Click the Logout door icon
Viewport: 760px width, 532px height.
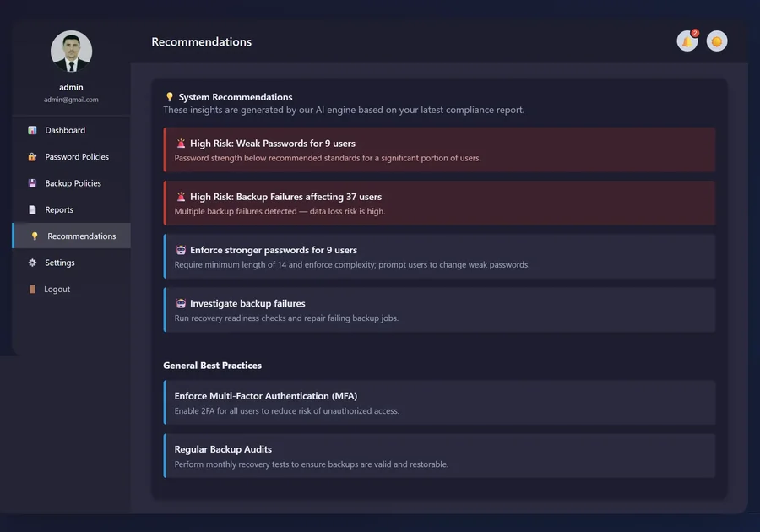click(x=32, y=290)
